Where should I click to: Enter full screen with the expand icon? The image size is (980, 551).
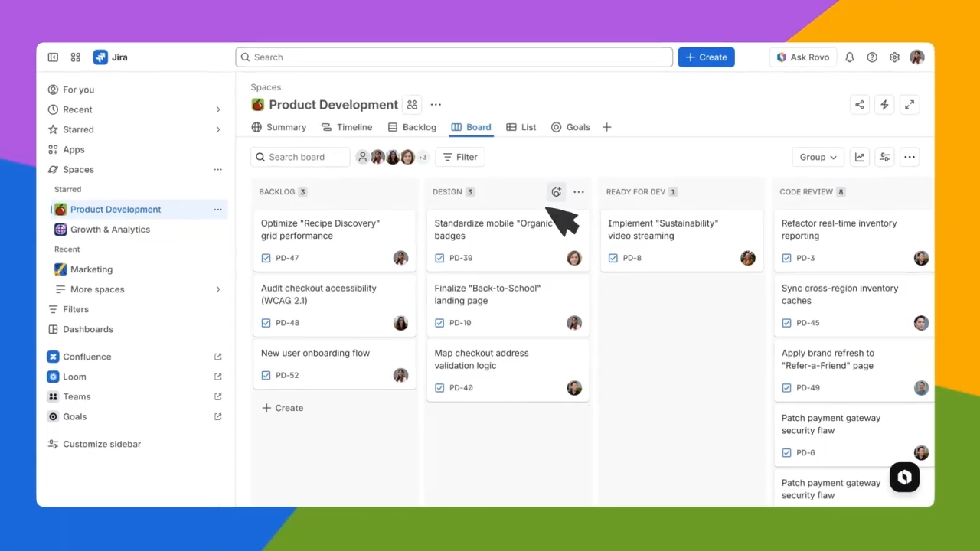pyautogui.click(x=910, y=105)
